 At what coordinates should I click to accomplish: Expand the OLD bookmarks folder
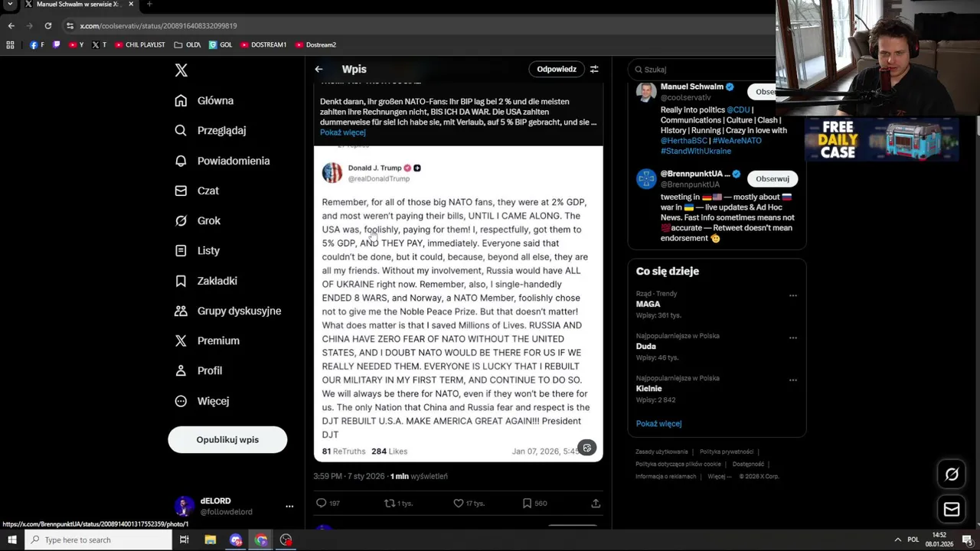188,45
